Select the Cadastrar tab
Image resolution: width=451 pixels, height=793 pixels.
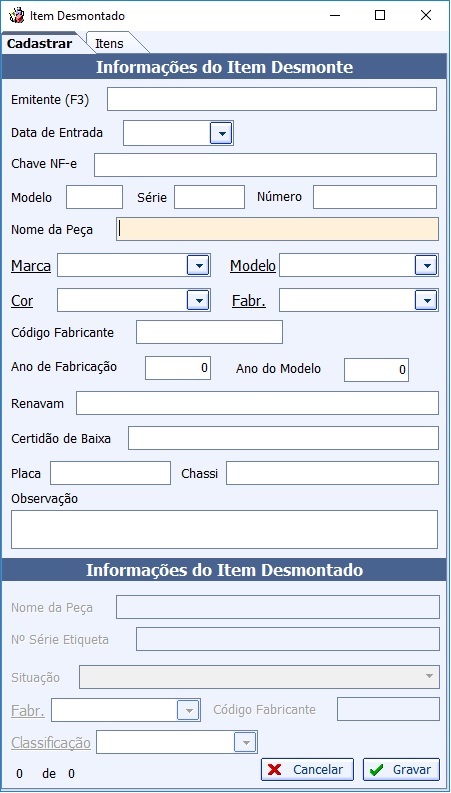pyautogui.click(x=39, y=43)
